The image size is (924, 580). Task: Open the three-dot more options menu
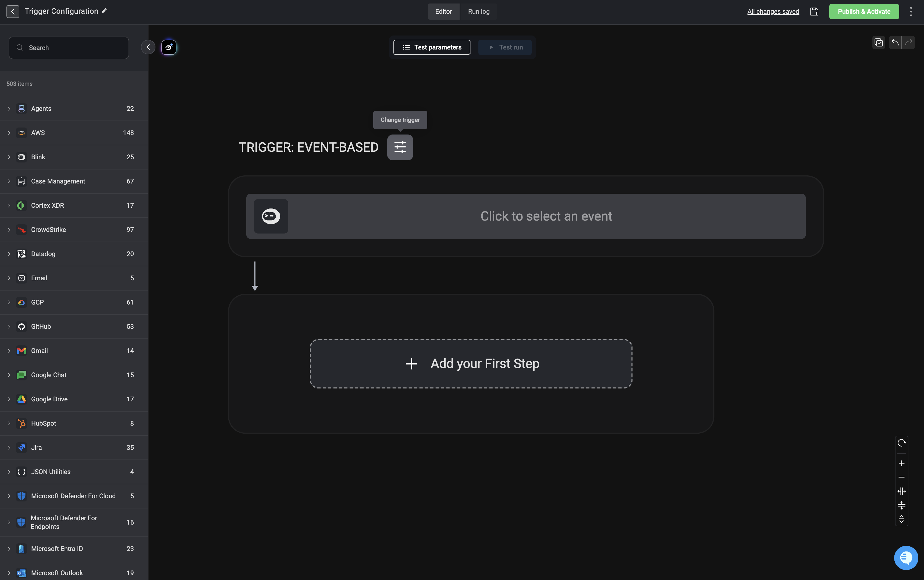pyautogui.click(x=911, y=12)
